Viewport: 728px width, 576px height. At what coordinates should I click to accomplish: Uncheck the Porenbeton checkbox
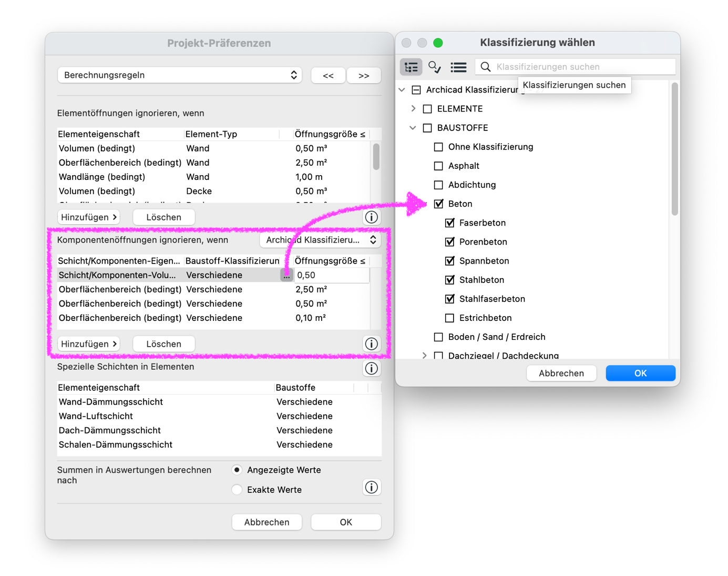[x=449, y=241]
